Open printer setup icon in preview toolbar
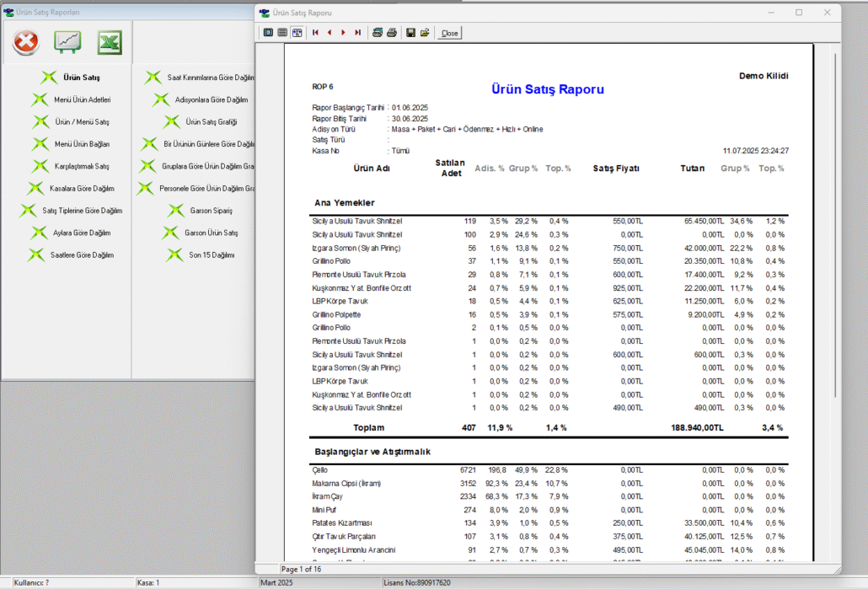868x589 pixels. click(x=378, y=33)
